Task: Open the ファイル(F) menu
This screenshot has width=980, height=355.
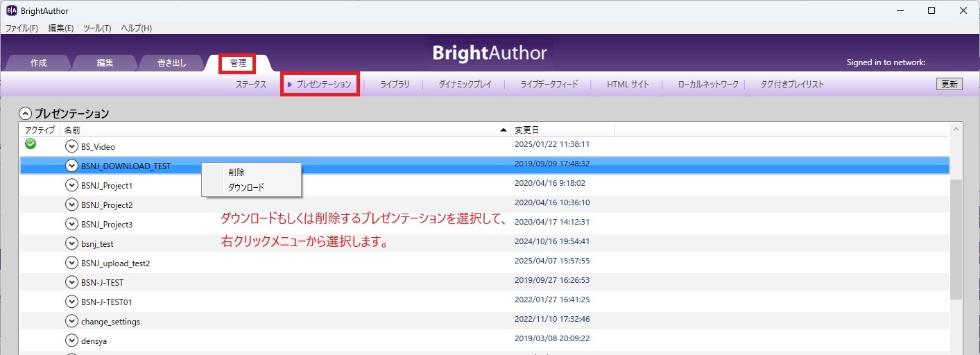Action: pyautogui.click(x=22, y=28)
